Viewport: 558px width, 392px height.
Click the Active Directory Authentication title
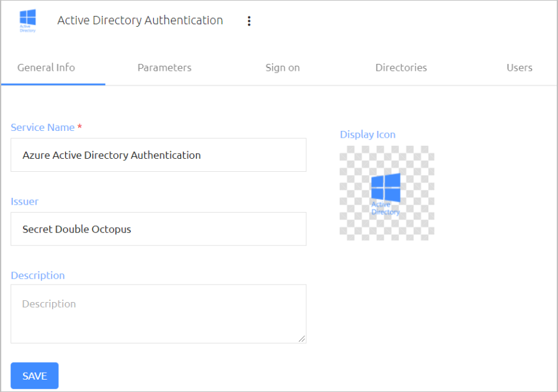click(140, 20)
